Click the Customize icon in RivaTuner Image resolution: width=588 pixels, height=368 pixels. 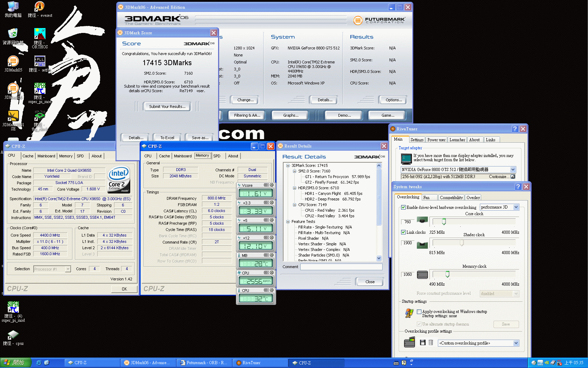[513, 177]
